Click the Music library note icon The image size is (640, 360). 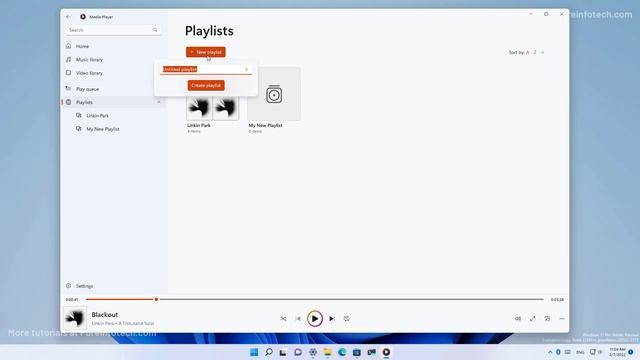pos(69,60)
